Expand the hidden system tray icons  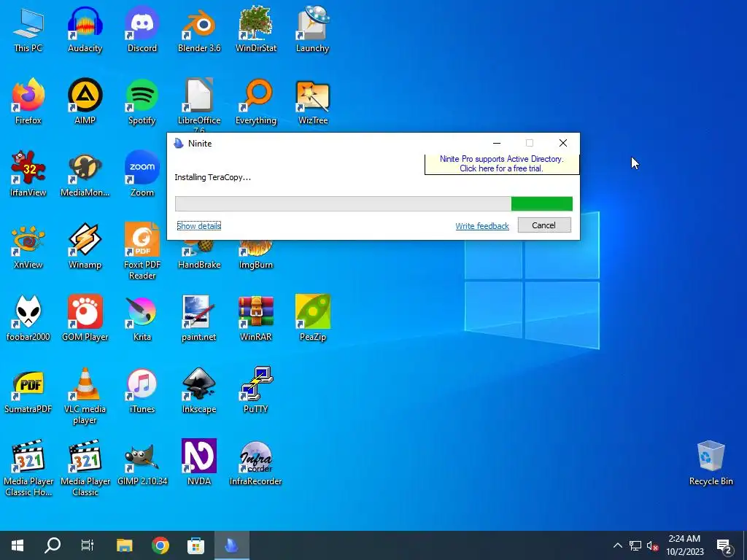(x=617, y=545)
